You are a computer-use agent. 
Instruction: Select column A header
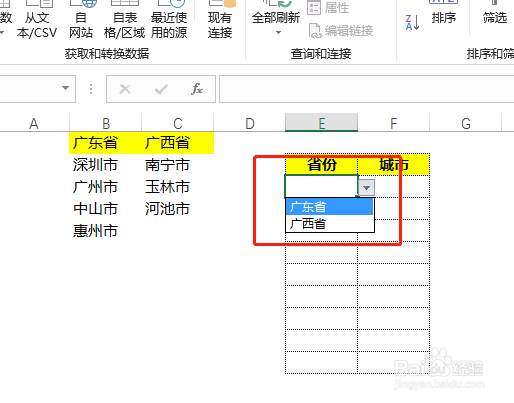pos(34,123)
